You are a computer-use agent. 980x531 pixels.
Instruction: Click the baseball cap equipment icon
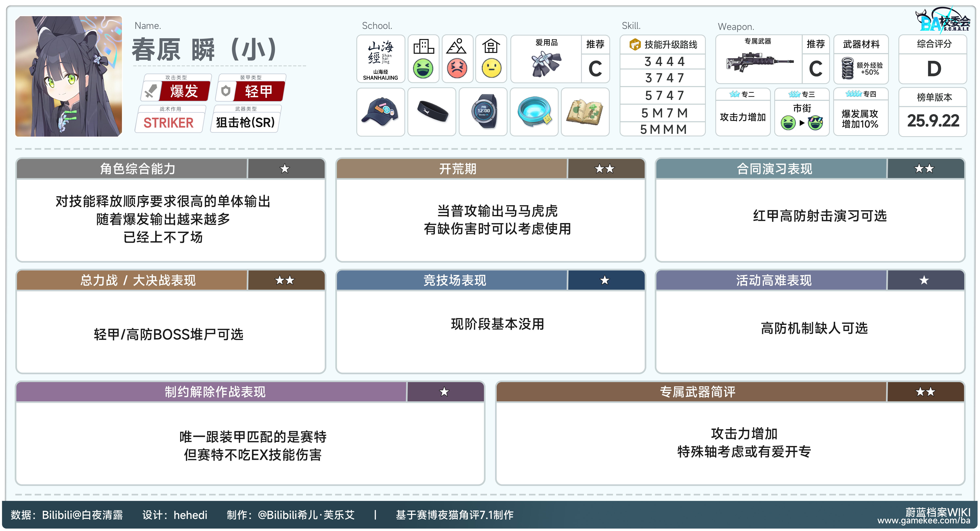click(x=380, y=112)
